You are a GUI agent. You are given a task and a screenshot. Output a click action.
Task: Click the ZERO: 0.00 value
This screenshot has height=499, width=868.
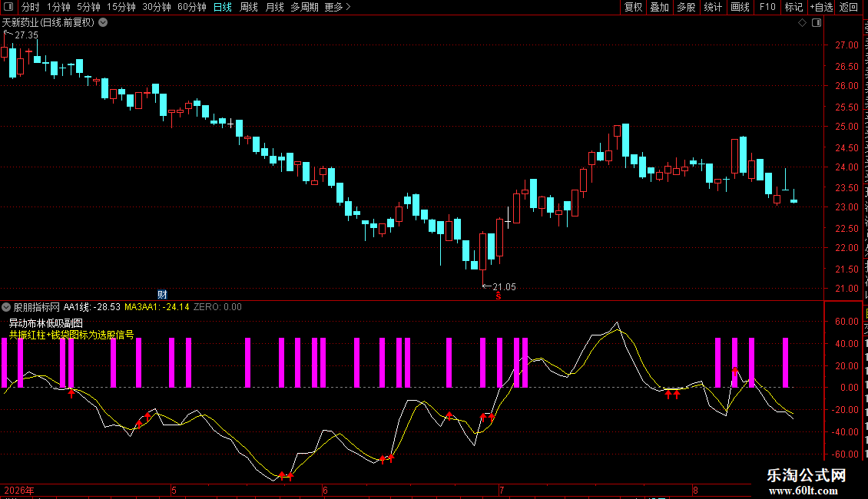217,307
